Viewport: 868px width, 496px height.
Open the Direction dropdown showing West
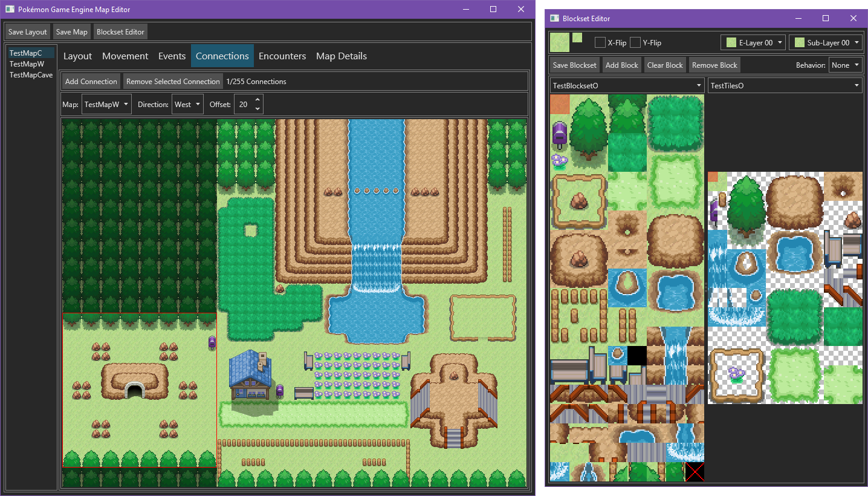(187, 105)
